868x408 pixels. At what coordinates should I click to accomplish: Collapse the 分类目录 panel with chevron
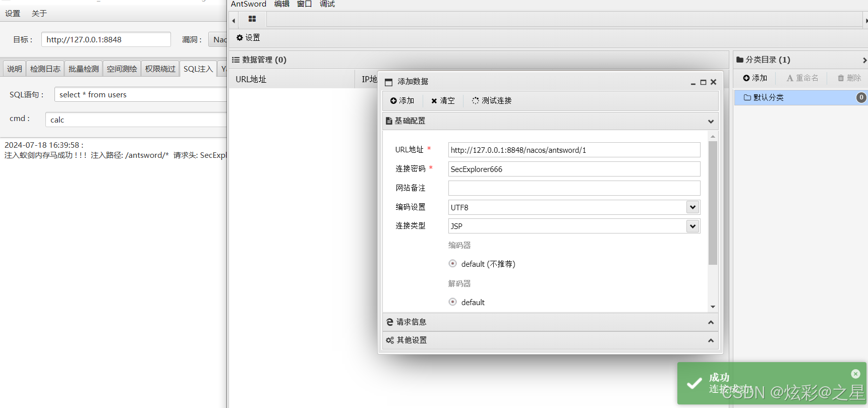[864, 60]
